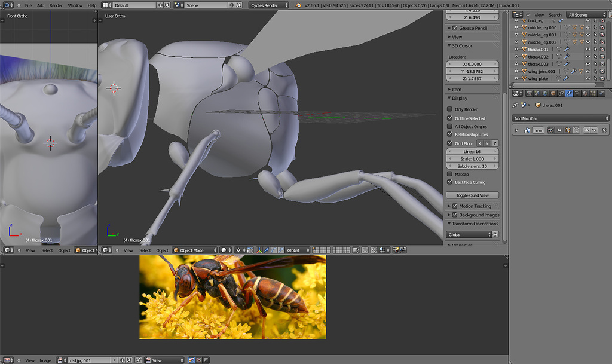Click OpenGL render image icon in viewport header
612x364 pixels.
click(395, 250)
